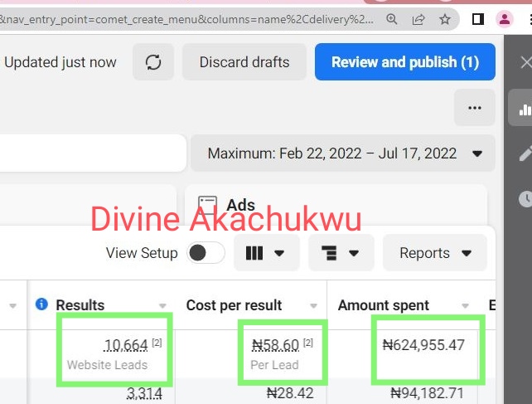
Task: Click the info icon beside Results
Action: tap(42, 304)
